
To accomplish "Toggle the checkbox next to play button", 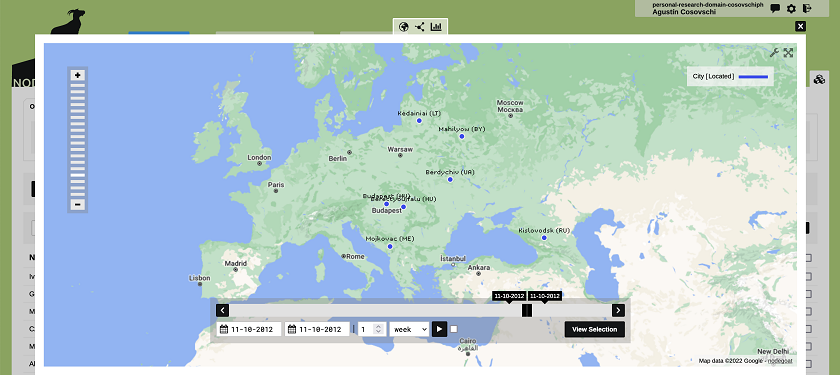I will [x=454, y=329].
